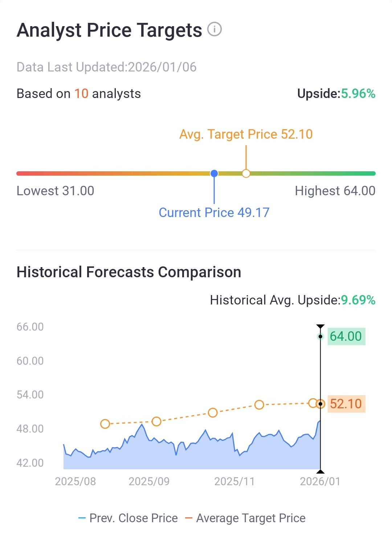
Task: Click the 2025/08 date on the chart axis
Action: [75, 482]
